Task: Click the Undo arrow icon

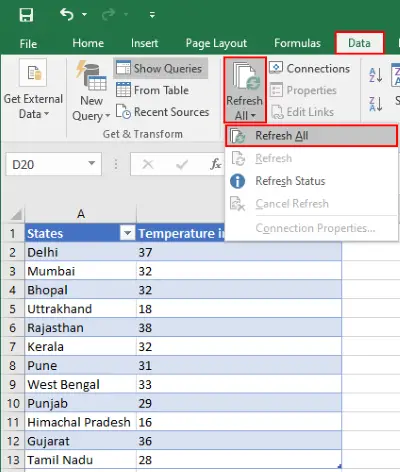Action: click(66, 14)
